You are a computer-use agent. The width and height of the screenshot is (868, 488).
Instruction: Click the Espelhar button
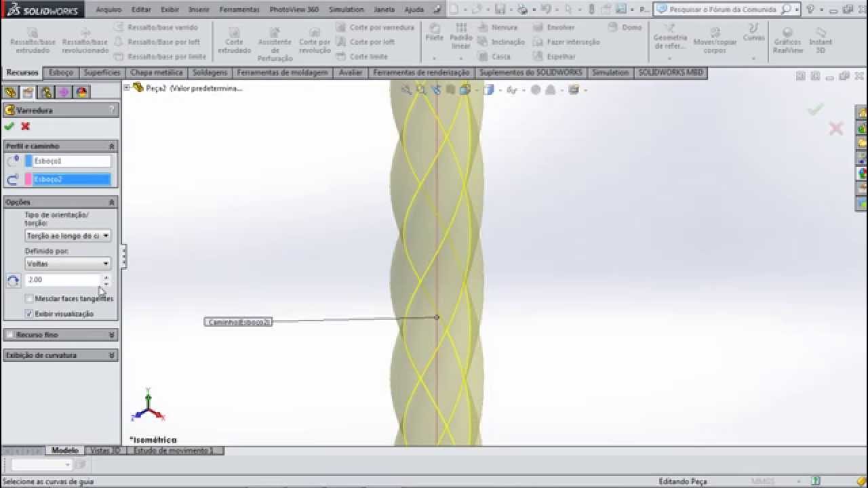point(554,56)
